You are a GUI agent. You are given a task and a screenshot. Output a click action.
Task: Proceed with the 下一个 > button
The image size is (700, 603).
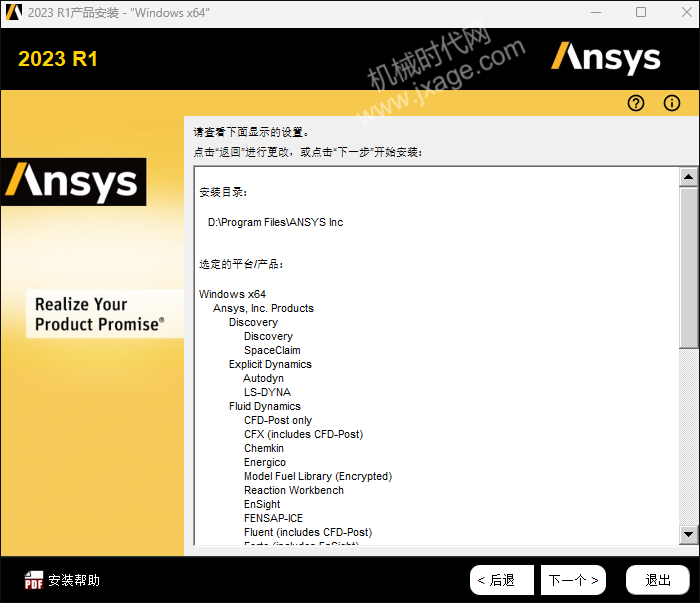pos(573,580)
